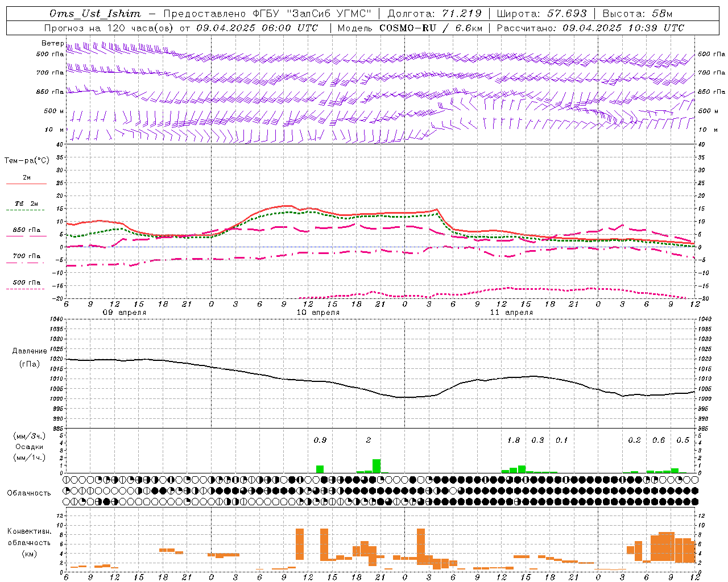Screen dimensions: 728x582
Task: Click the station name Oms_Ust_Ishim in the header
Action: pyautogui.click(x=95, y=14)
